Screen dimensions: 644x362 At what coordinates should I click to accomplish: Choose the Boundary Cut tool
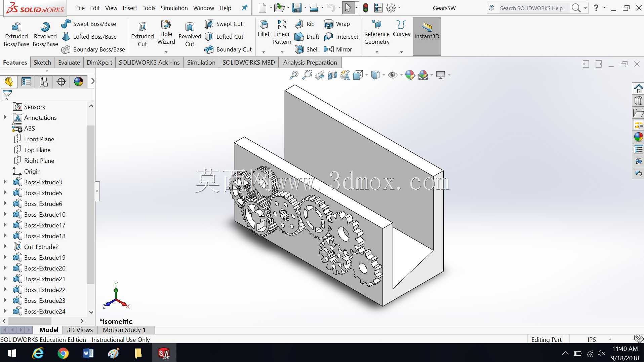228,49
